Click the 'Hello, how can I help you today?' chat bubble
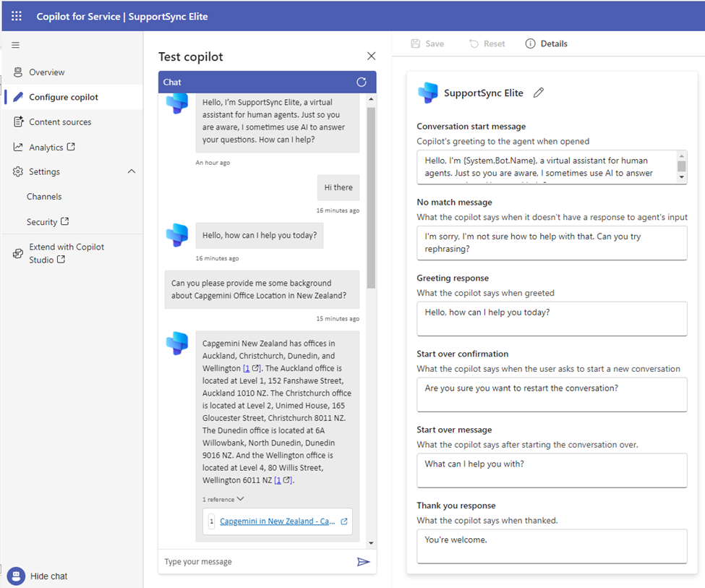Viewport: 705px width, 588px height. pyautogui.click(x=260, y=235)
